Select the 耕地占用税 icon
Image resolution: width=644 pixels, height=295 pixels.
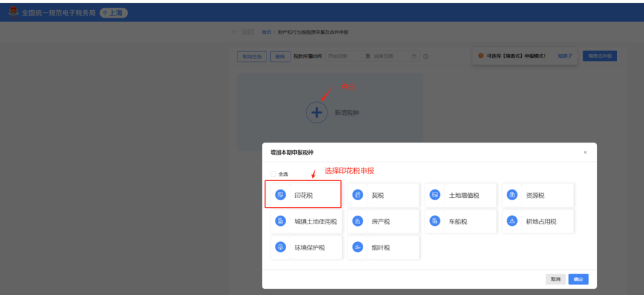(x=512, y=221)
